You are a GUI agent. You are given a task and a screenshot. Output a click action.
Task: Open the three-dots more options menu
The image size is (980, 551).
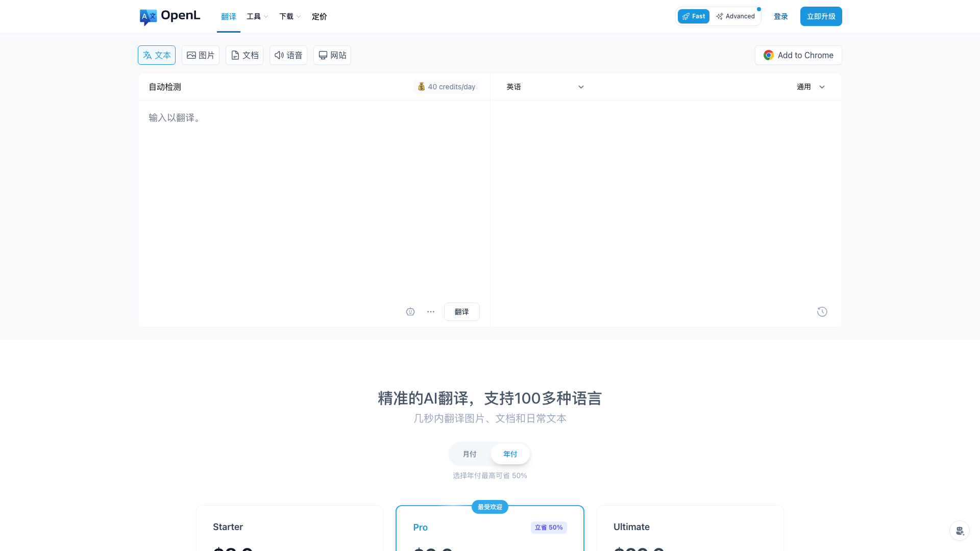pyautogui.click(x=431, y=312)
